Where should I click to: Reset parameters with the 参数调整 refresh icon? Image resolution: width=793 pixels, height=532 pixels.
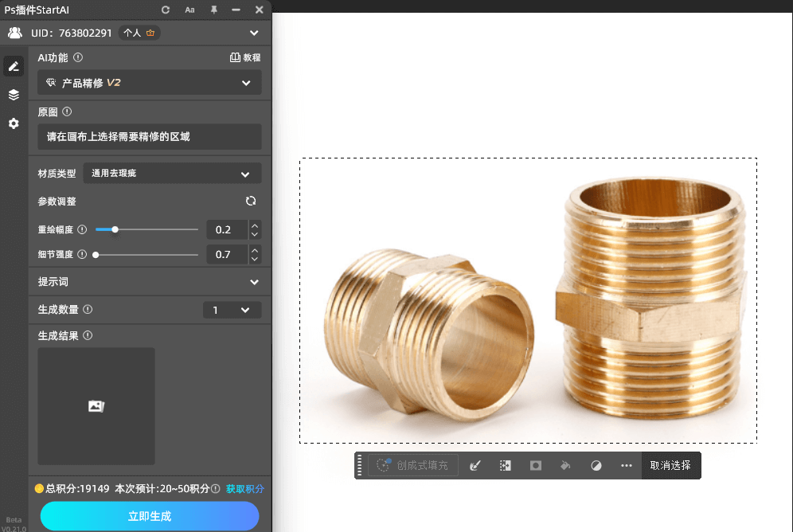[x=251, y=201]
